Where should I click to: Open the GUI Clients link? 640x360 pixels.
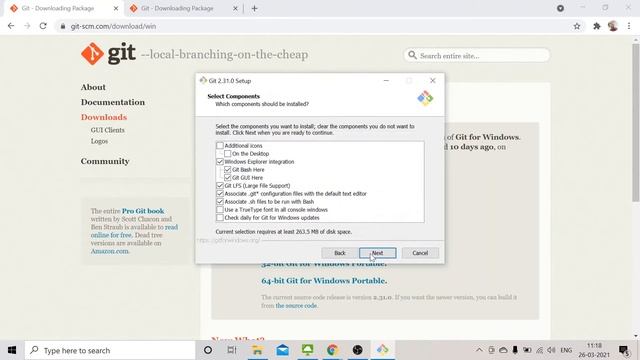[108, 130]
